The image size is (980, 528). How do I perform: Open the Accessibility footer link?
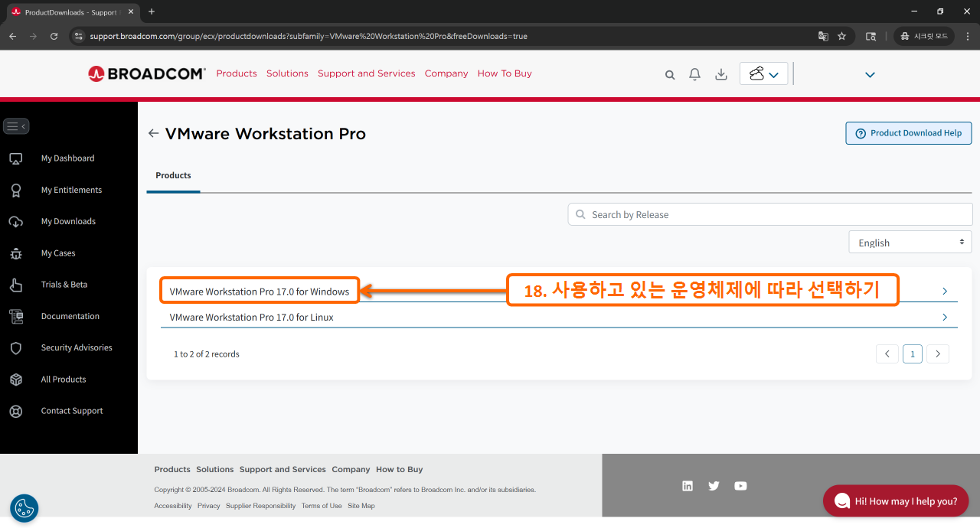click(x=173, y=506)
